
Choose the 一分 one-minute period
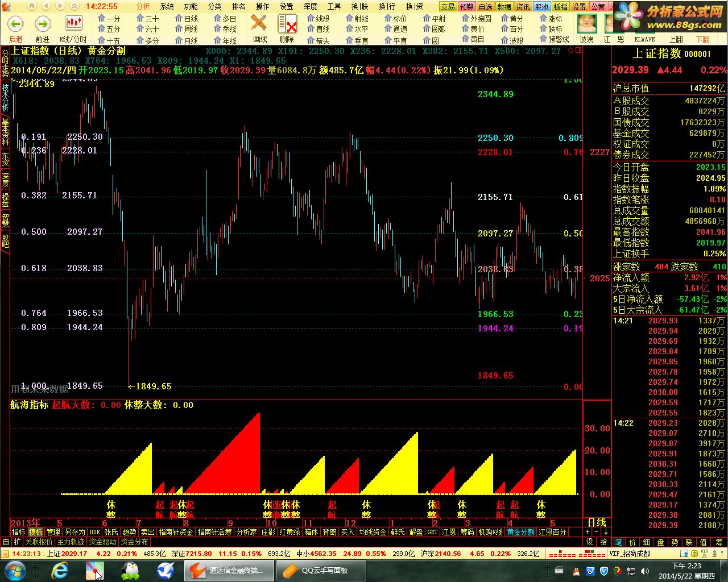[x=109, y=19]
